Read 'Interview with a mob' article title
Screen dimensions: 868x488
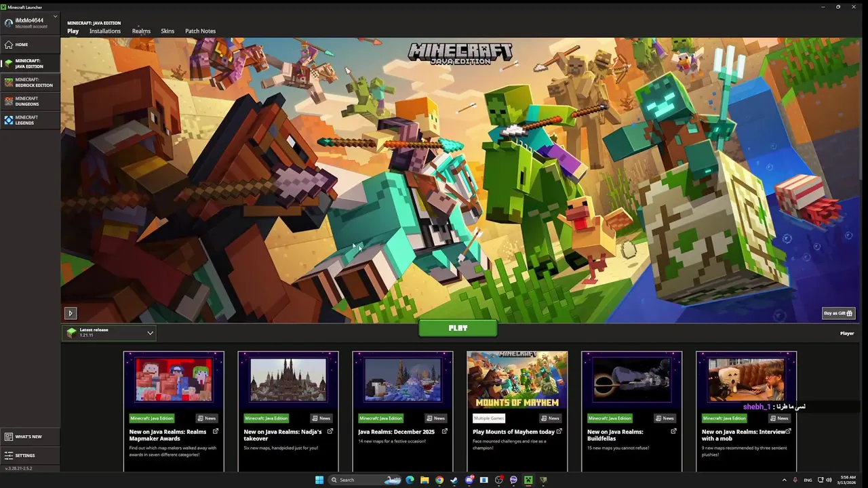point(743,435)
